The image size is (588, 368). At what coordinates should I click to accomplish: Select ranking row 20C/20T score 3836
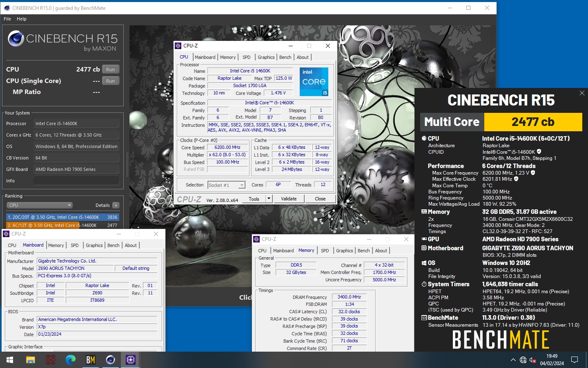tap(62, 217)
